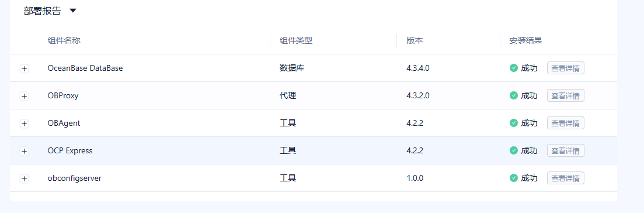Expand the OceanBase DataBase row

pyautogui.click(x=25, y=69)
